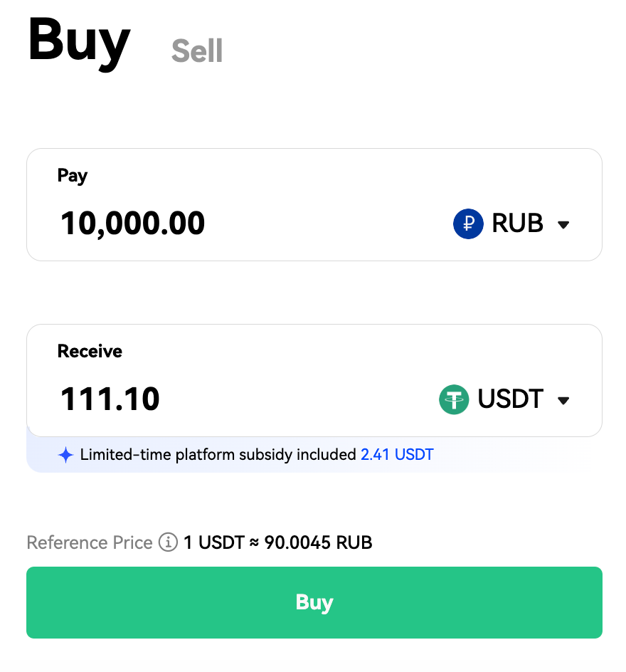This screenshot has height=672, width=626.
Task: Click the Receive amount field showing 111.10
Action: [x=110, y=399]
